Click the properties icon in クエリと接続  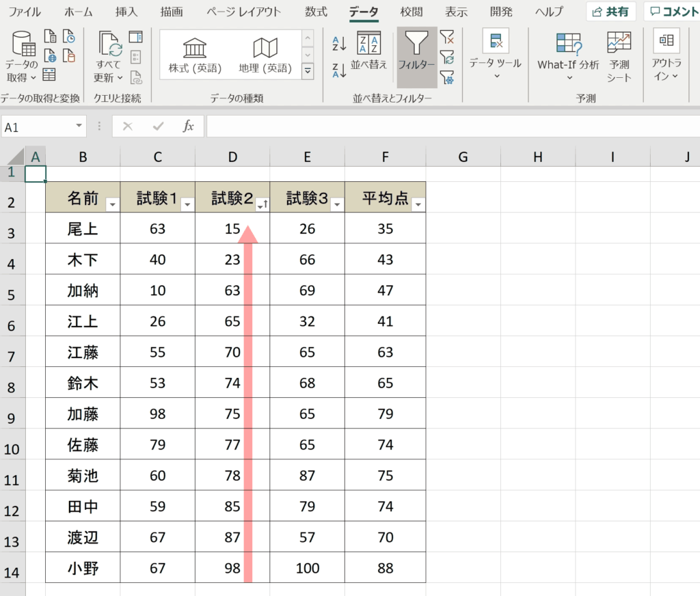coord(135,57)
